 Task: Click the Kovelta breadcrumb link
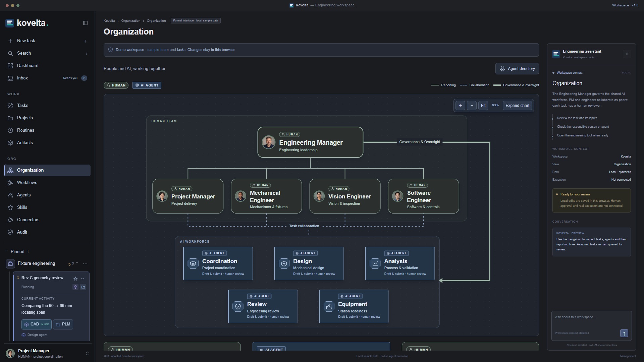pyautogui.click(x=109, y=21)
